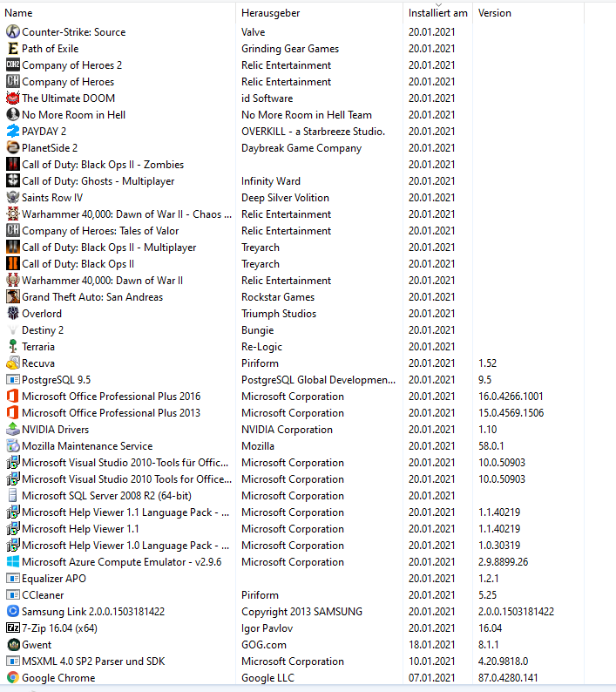The width and height of the screenshot is (616, 692).
Task: Click the Microsoft Azure Compute Emulator icon
Action: pos(13,562)
